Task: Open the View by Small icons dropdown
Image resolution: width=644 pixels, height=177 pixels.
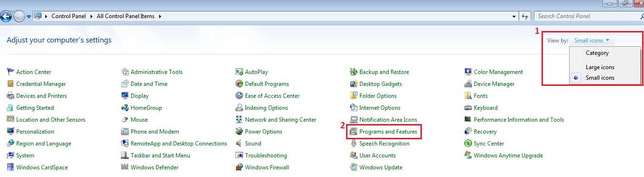Action: tap(592, 41)
